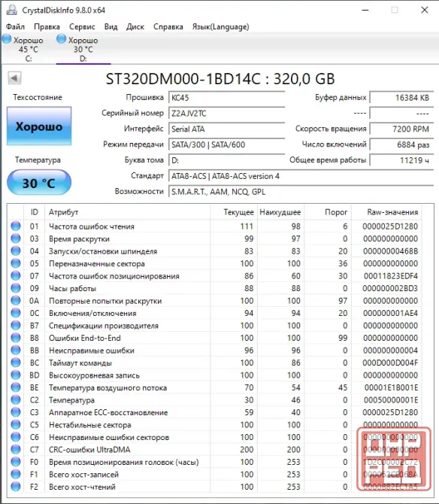
Task: Select row Аппаратное ECC-восстановление
Action: click(x=214, y=412)
